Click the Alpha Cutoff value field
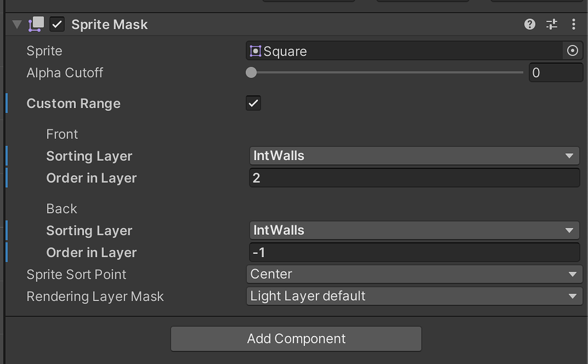The image size is (588, 364). click(x=555, y=72)
